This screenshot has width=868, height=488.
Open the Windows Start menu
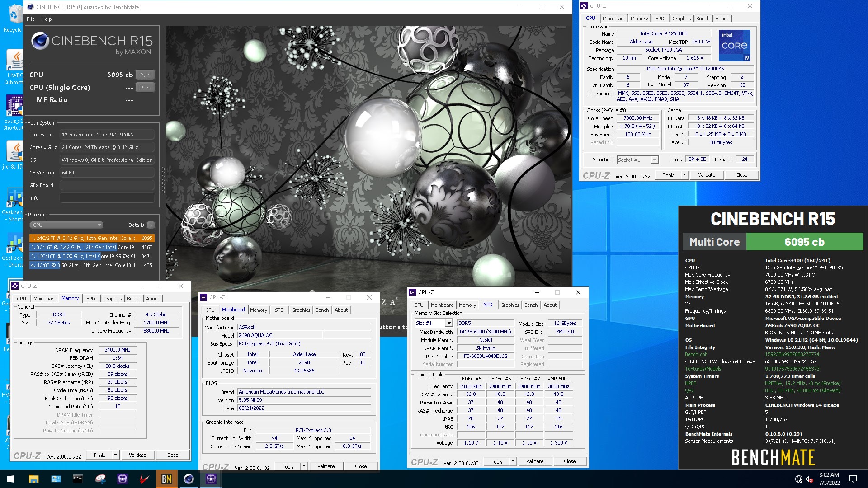[x=11, y=479]
